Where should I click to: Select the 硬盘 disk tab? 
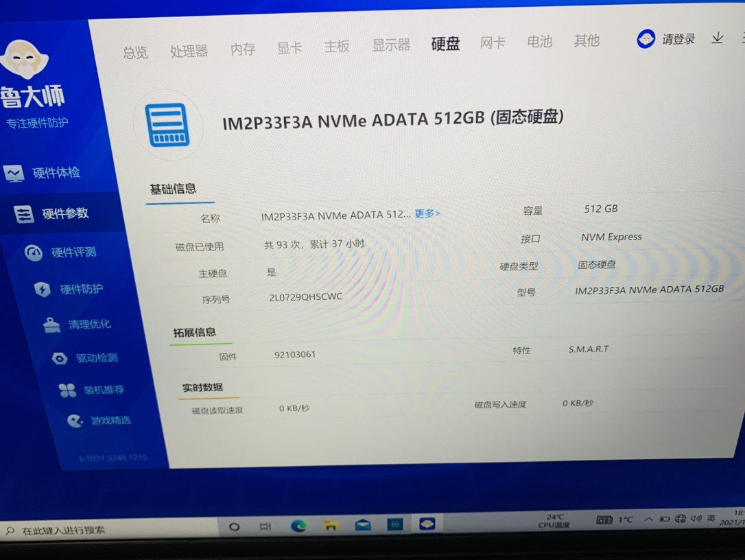click(x=445, y=43)
